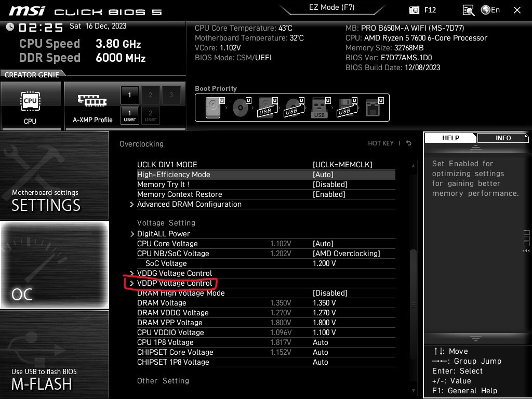This screenshot has height=399, width=532.
Task: Select the CPU VDDIO Voltage row label
Action: (170, 332)
